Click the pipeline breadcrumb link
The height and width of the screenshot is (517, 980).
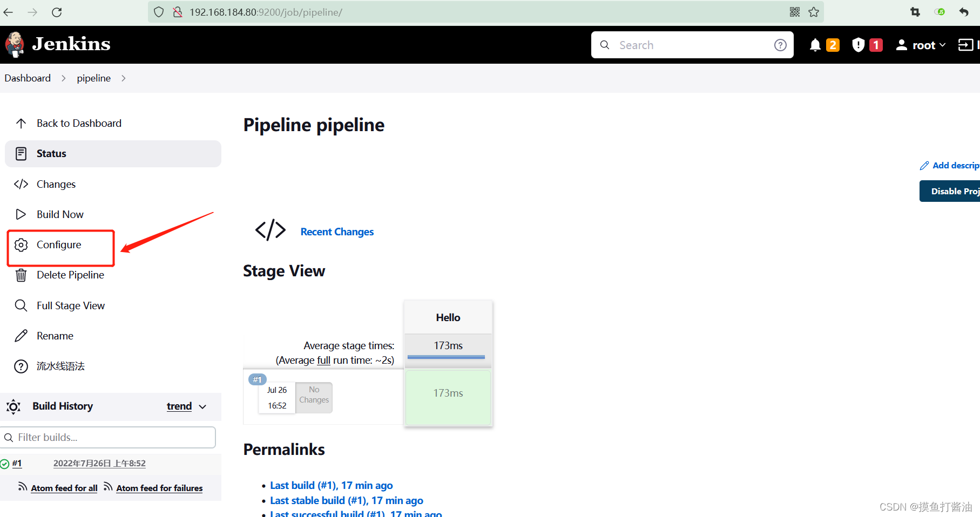(x=93, y=78)
